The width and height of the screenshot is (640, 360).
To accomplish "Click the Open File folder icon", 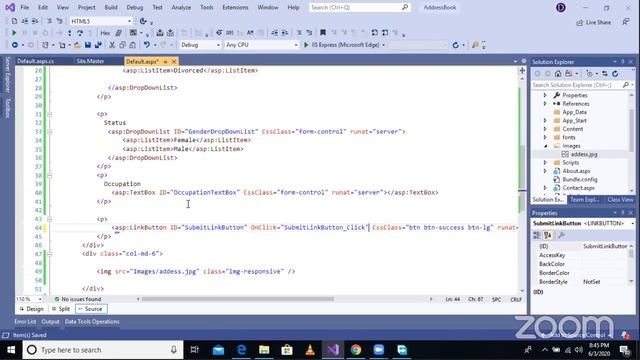I will tap(77, 45).
